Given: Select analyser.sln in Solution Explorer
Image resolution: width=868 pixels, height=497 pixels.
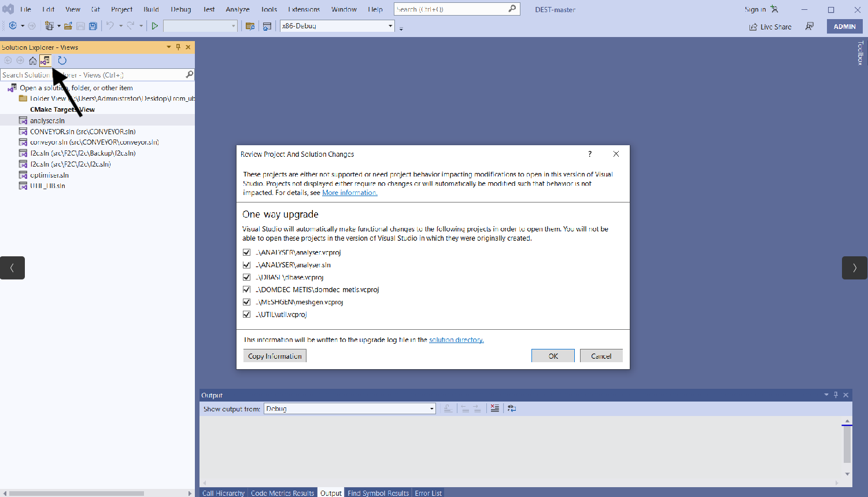Looking at the screenshot, I should tap(47, 120).
